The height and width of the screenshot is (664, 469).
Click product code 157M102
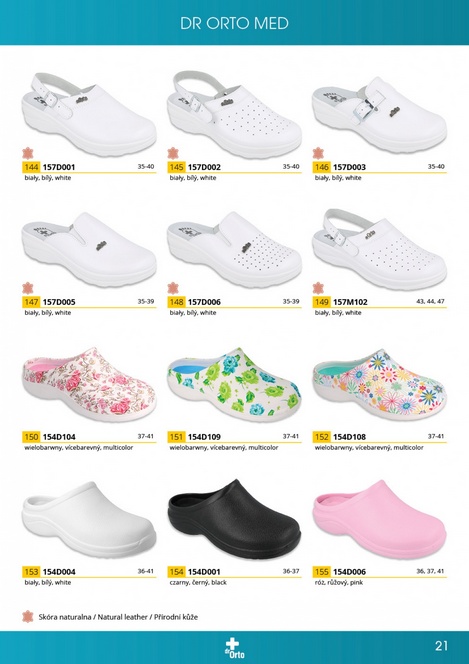(x=350, y=302)
